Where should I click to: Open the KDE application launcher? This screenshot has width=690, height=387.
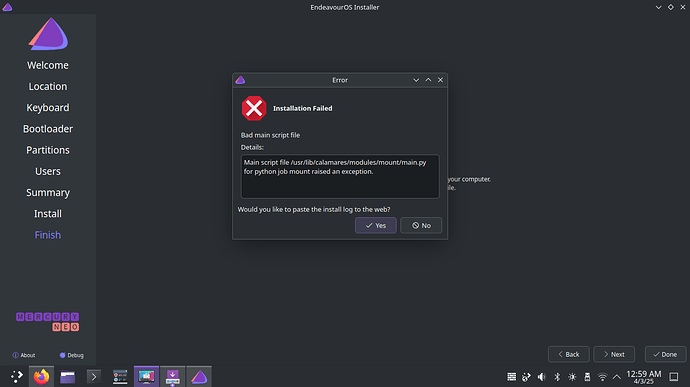[17, 376]
